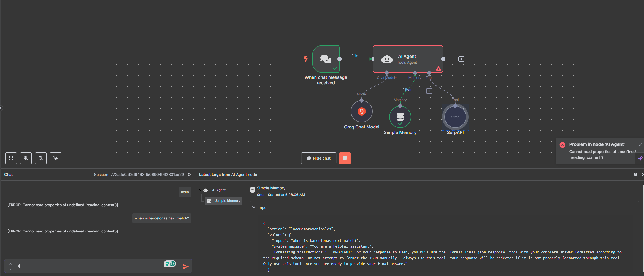Reset the chat session ID
The width and height of the screenshot is (644, 276).
point(189,175)
